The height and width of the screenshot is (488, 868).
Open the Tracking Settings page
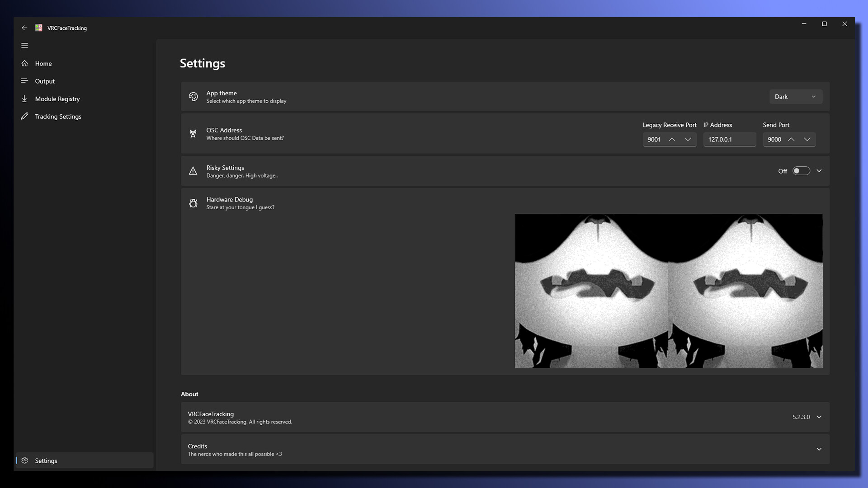[x=58, y=116]
